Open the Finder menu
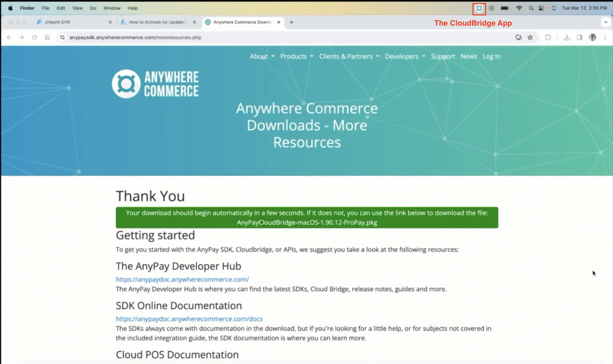Screen dimensions: 613x364 click(x=27, y=8)
